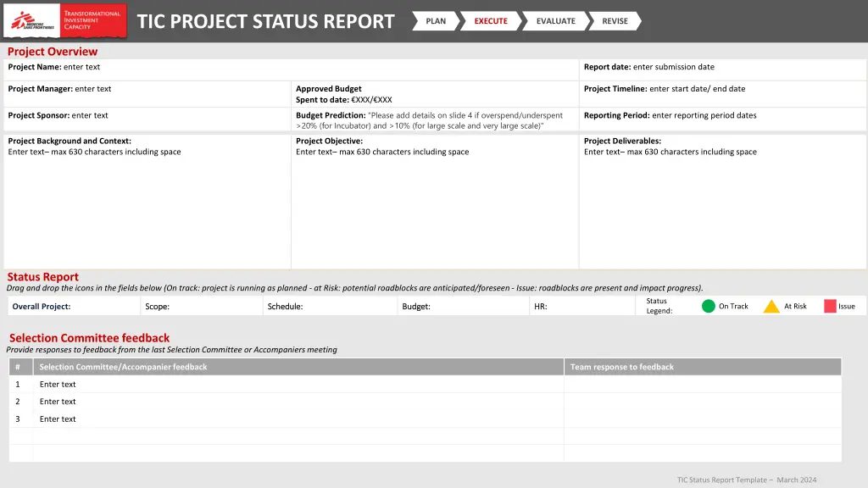Select the green On Track status circle

pyautogui.click(x=709, y=306)
